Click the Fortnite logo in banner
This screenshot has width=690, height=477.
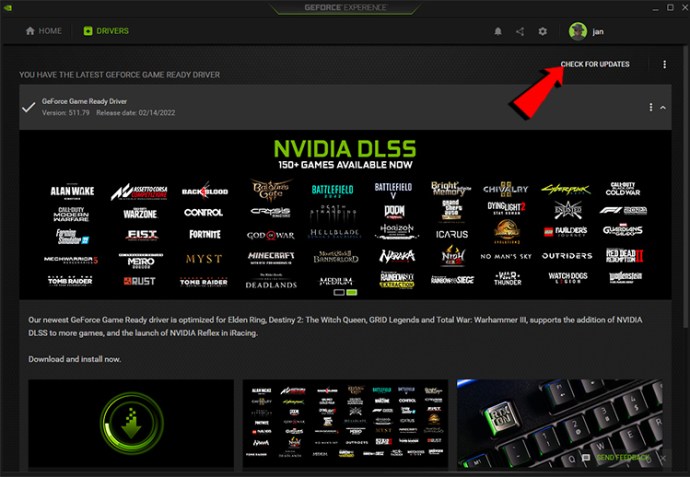click(205, 234)
